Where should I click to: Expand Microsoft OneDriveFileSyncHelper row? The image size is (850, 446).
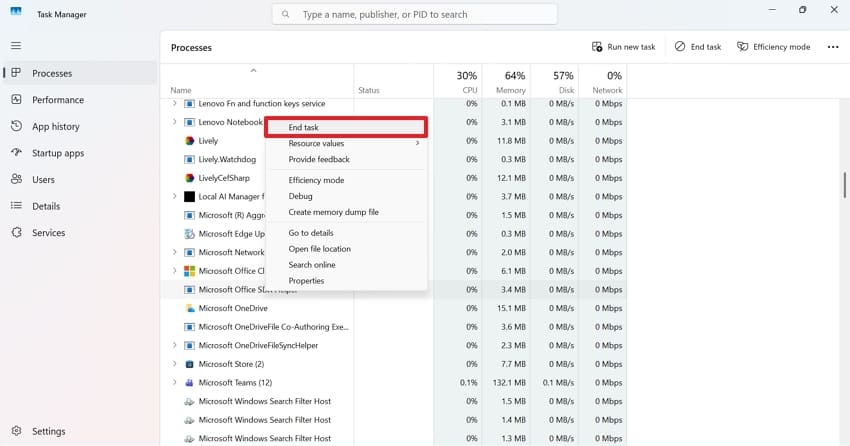pyautogui.click(x=174, y=345)
